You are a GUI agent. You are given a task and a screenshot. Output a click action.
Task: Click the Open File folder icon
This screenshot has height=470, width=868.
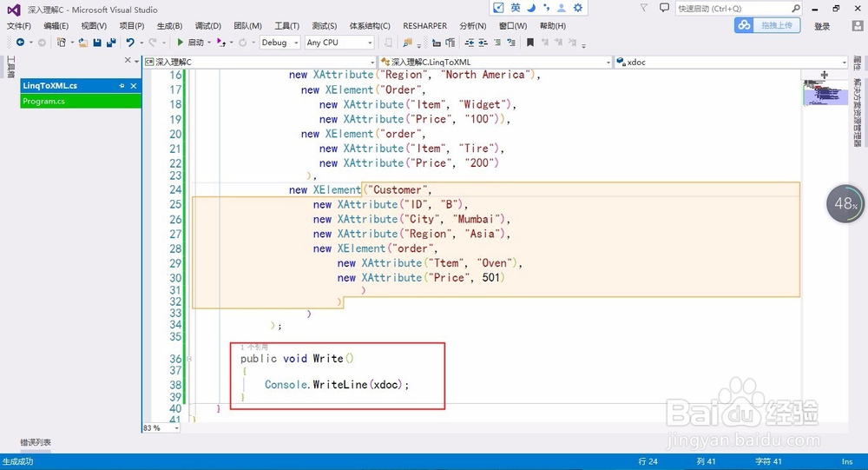(x=83, y=42)
